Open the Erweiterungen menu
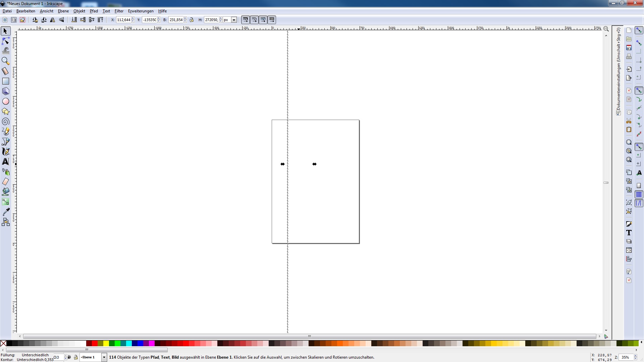Viewport: 644px width, 362px height. point(141,11)
